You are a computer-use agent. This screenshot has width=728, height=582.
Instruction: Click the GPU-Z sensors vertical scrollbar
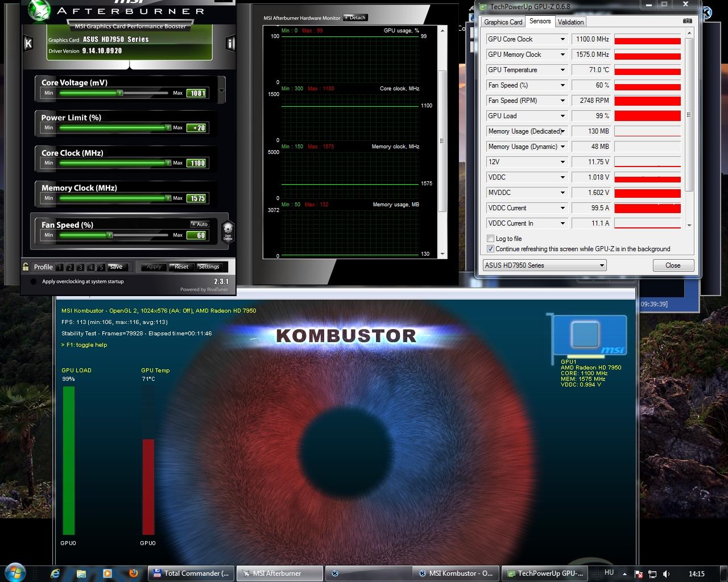coord(689,128)
